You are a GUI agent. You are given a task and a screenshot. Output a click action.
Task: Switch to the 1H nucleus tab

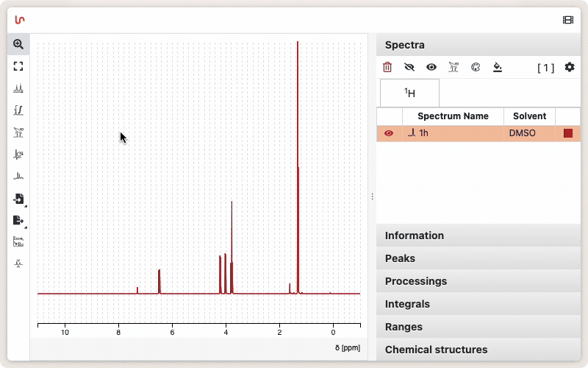tap(409, 93)
